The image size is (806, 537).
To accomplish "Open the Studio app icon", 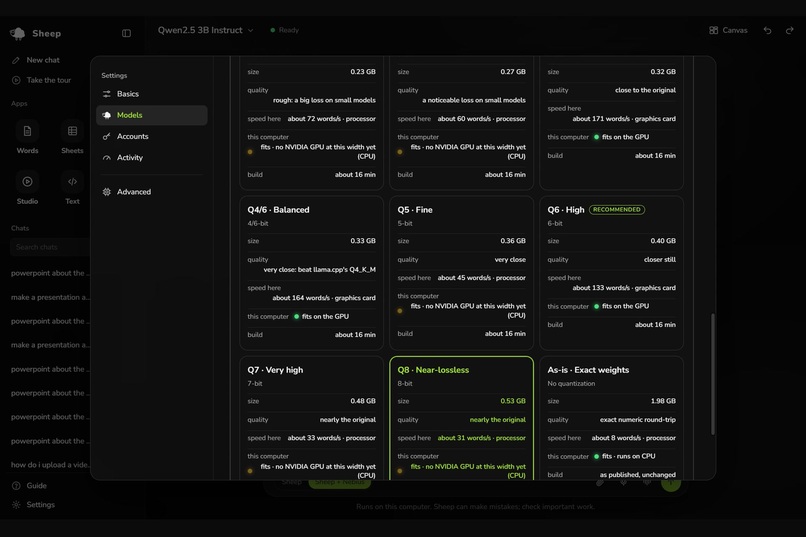I will 27,181.
